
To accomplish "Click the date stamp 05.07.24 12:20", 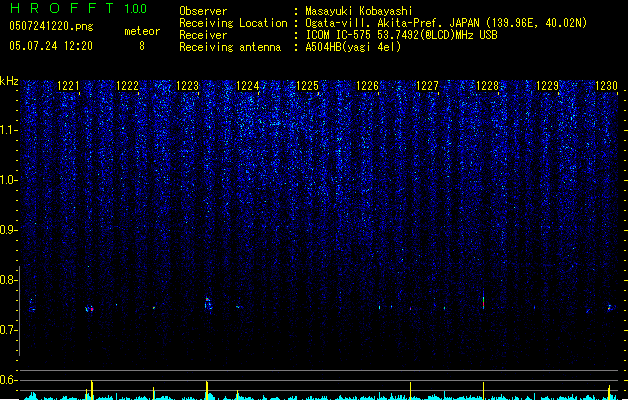I will (51, 46).
